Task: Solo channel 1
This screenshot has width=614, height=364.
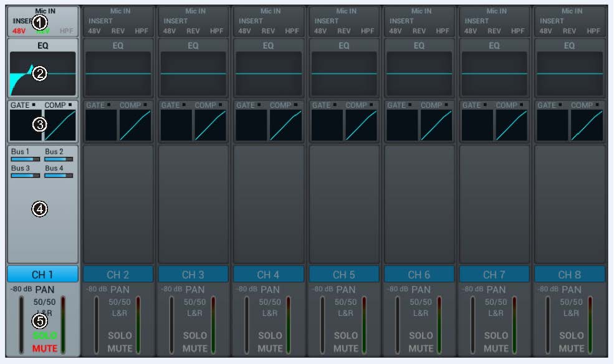Action: point(45,336)
